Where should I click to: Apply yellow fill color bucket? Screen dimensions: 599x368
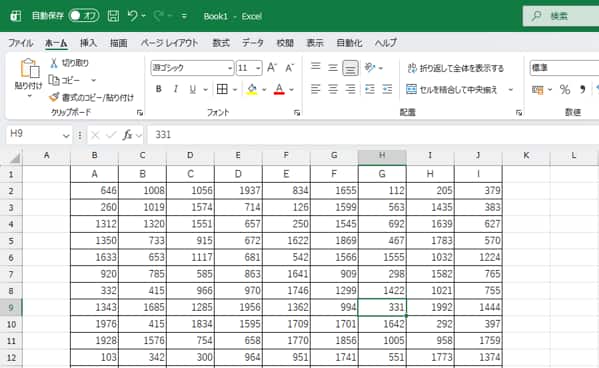(252, 89)
